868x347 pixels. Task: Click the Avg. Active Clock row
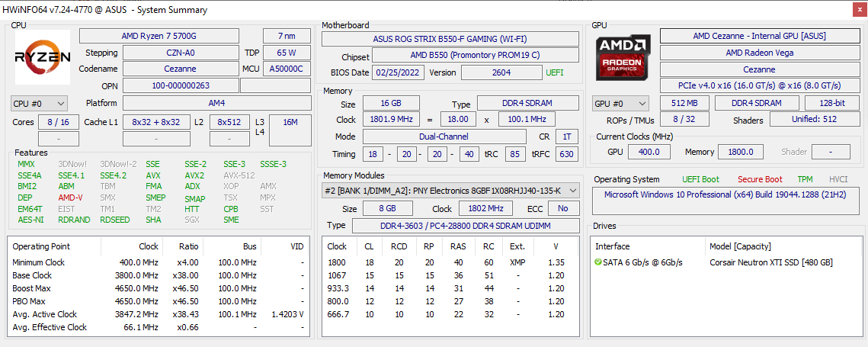pos(159,314)
